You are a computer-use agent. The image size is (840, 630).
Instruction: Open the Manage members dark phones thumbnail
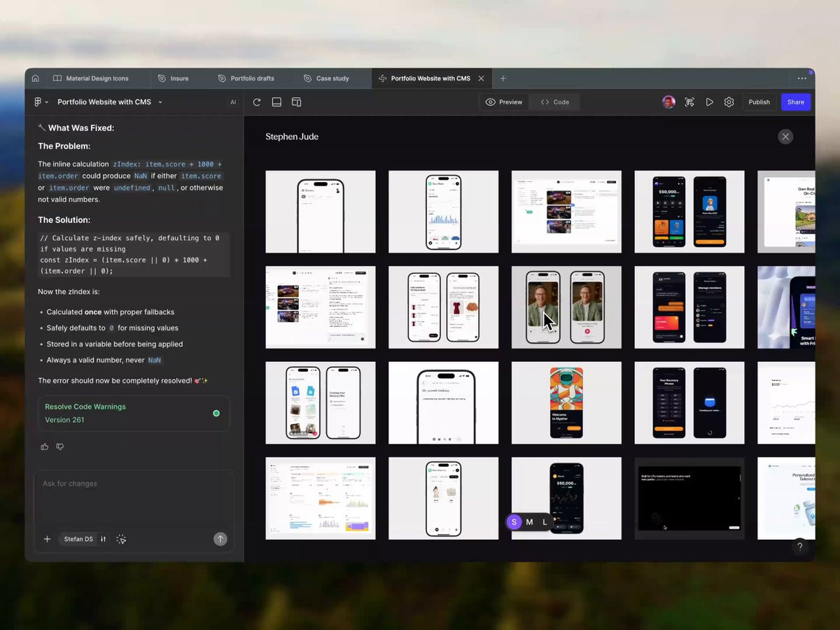pos(689,307)
